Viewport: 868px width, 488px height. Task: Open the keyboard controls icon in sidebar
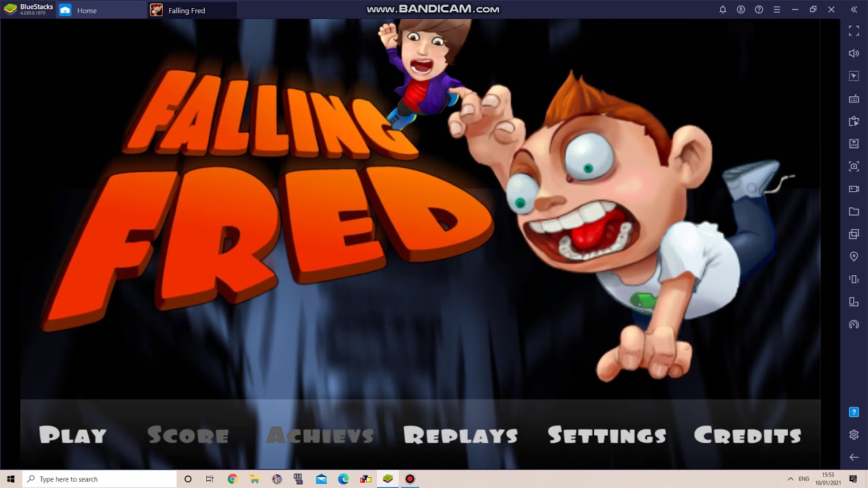854,99
